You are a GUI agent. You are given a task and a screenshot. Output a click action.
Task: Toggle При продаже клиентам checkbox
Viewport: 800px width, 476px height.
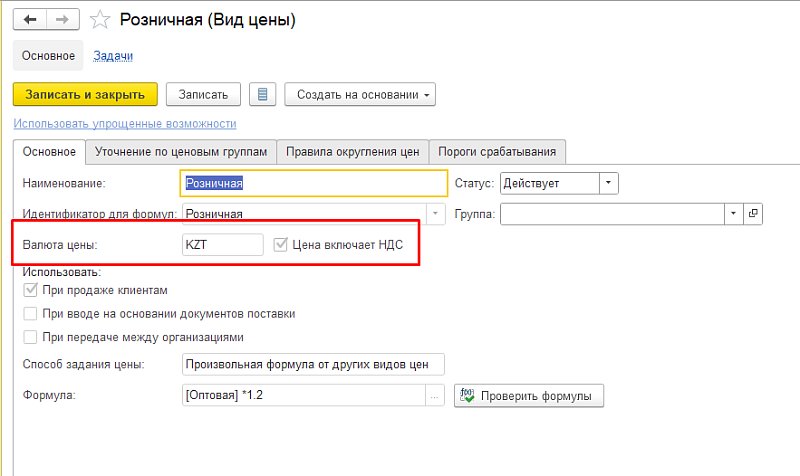(30, 291)
